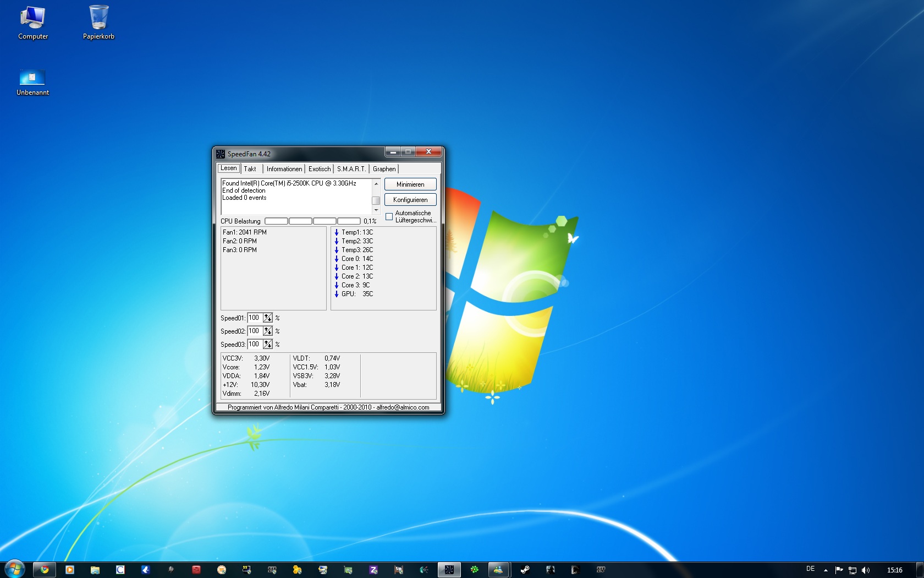The image size is (924, 578).
Task: Select the 'Fan1: 2041 RPM' reading
Action: pos(245,232)
